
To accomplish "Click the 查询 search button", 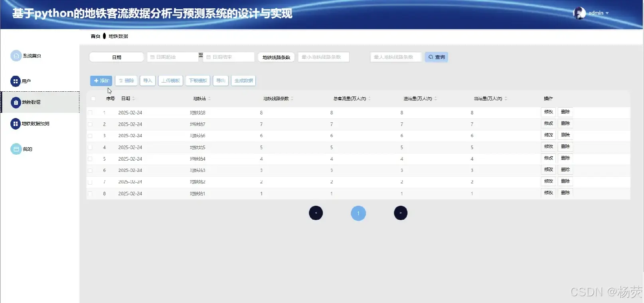I will click(x=436, y=57).
